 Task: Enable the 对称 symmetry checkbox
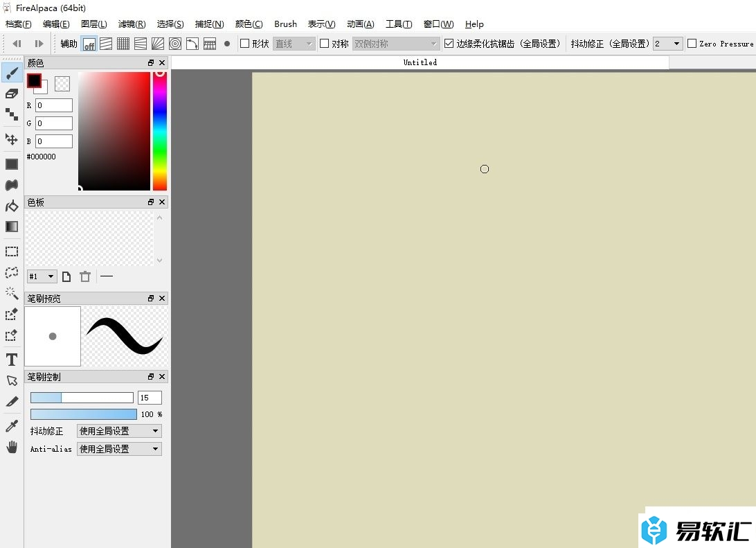coord(324,44)
